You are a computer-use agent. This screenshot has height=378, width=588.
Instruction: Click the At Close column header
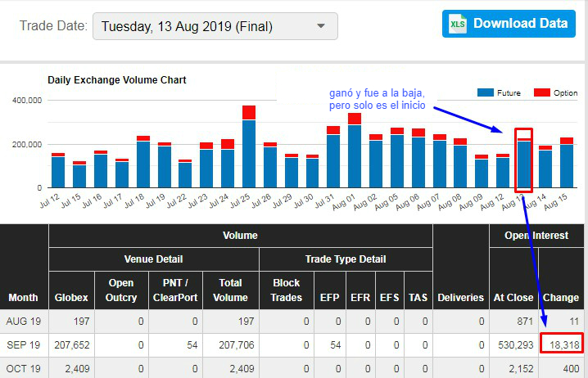click(x=514, y=297)
